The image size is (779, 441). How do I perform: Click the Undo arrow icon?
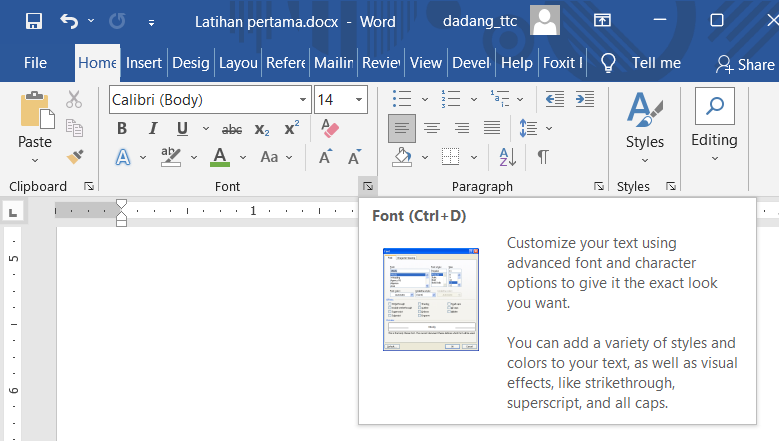click(x=68, y=20)
